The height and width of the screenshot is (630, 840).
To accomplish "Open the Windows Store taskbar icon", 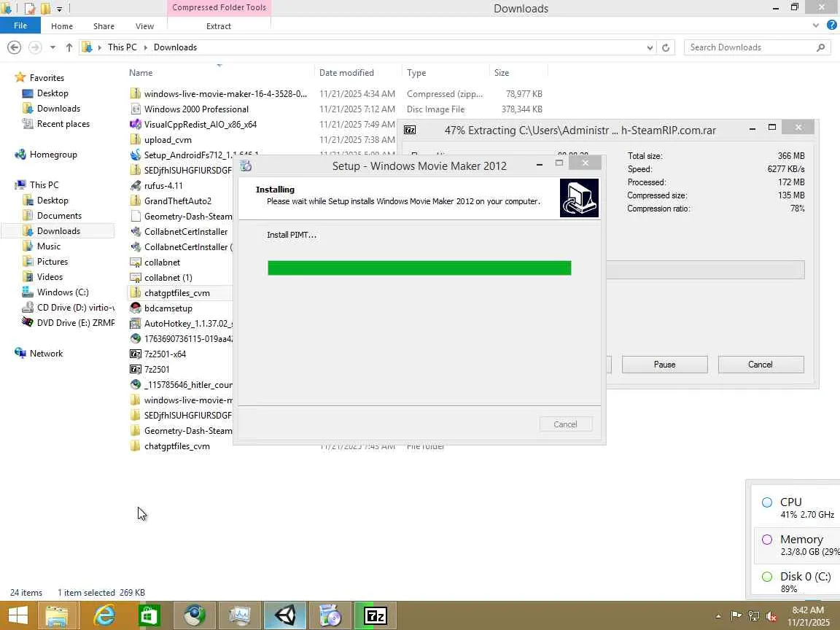I will [x=149, y=615].
